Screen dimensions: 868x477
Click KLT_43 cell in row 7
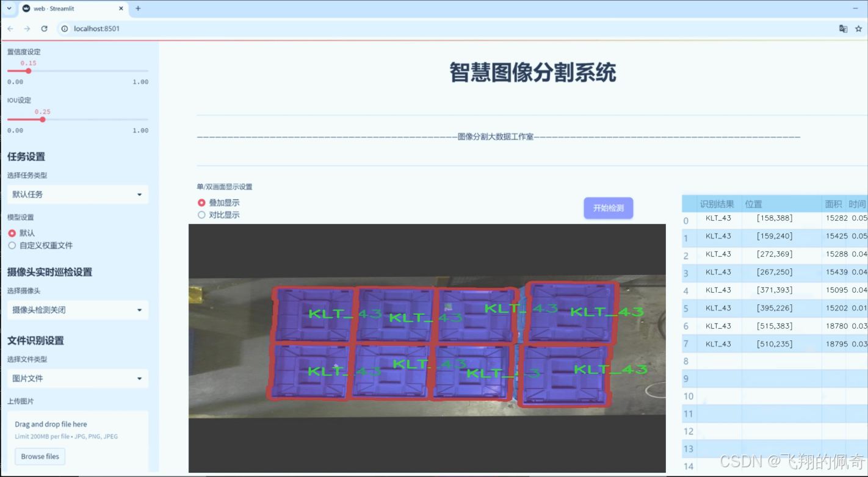719,344
